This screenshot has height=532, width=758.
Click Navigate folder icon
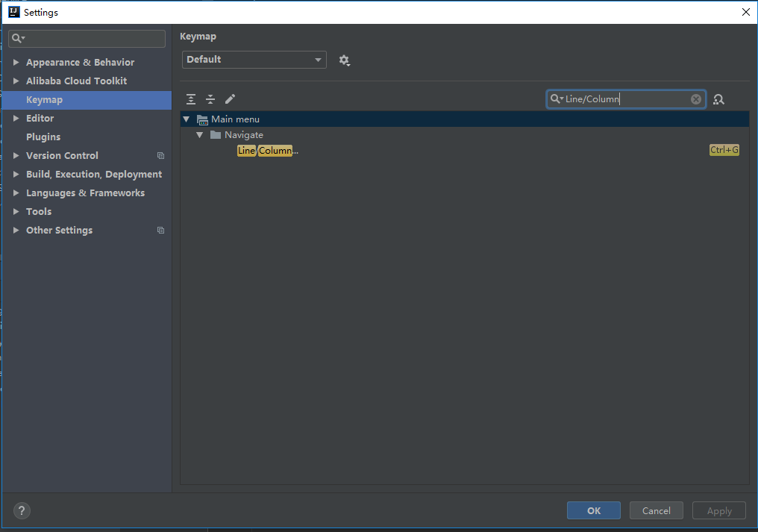pyautogui.click(x=216, y=135)
